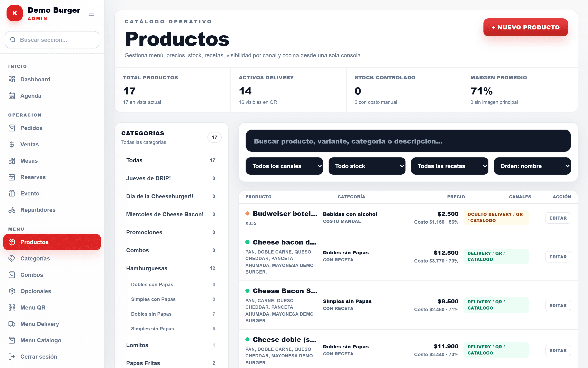Select the Promociones category
Viewport: 588px width, 368px height.
pyautogui.click(x=171, y=232)
